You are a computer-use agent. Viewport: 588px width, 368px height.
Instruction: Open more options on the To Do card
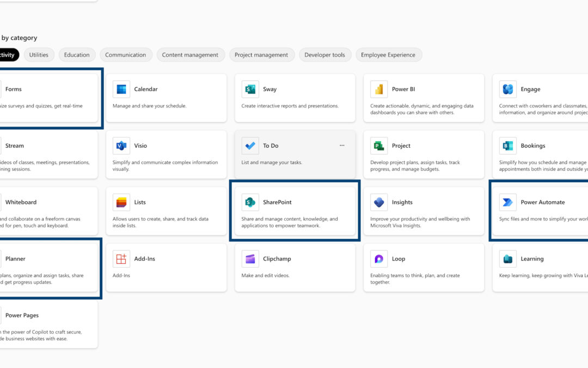342,146
